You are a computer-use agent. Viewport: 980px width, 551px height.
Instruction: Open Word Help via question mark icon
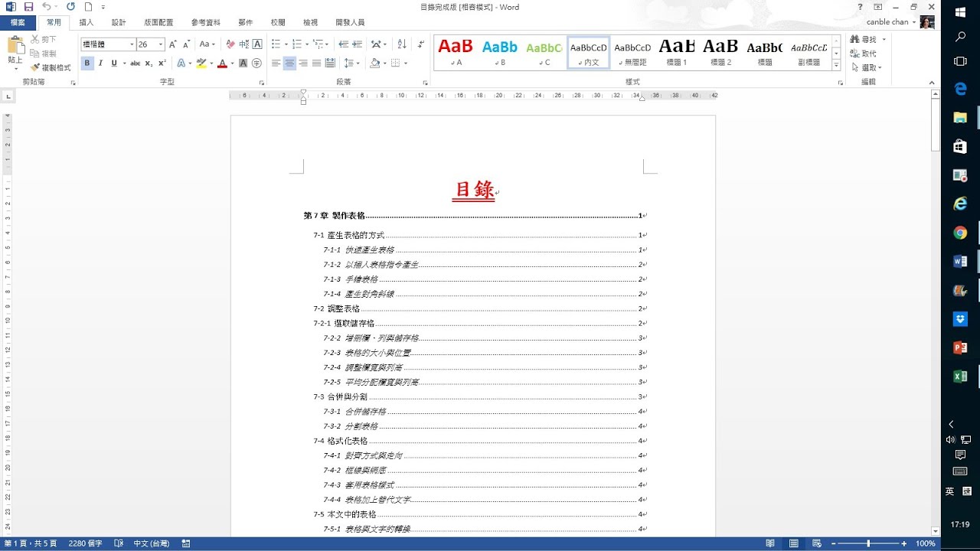coord(860,7)
